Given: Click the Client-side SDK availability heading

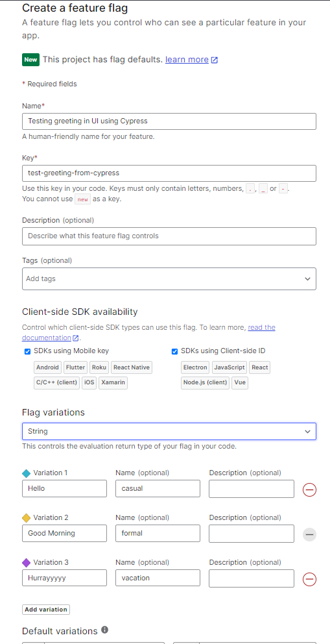Looking at the screenshot, I should (x=80, y=312).
